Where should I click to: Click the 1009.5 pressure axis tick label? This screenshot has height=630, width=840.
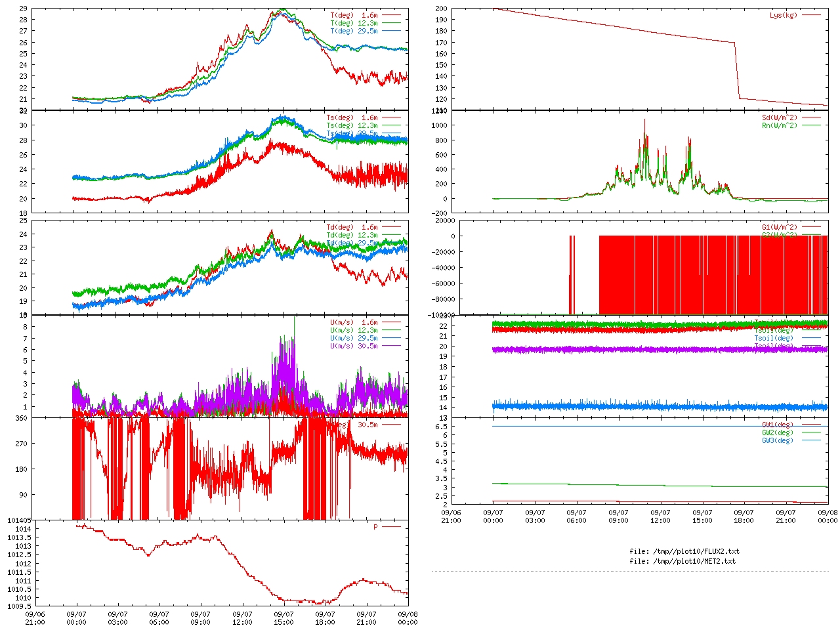click(x=19, y=606)
